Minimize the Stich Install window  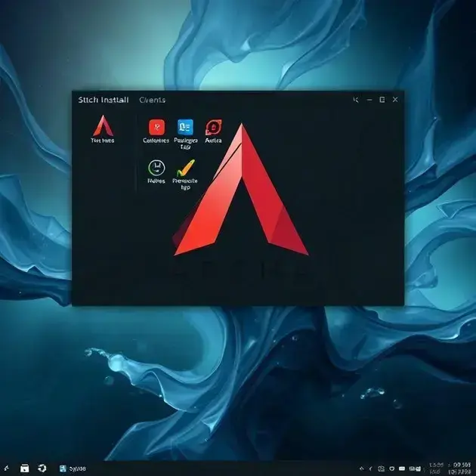point(369,100)
